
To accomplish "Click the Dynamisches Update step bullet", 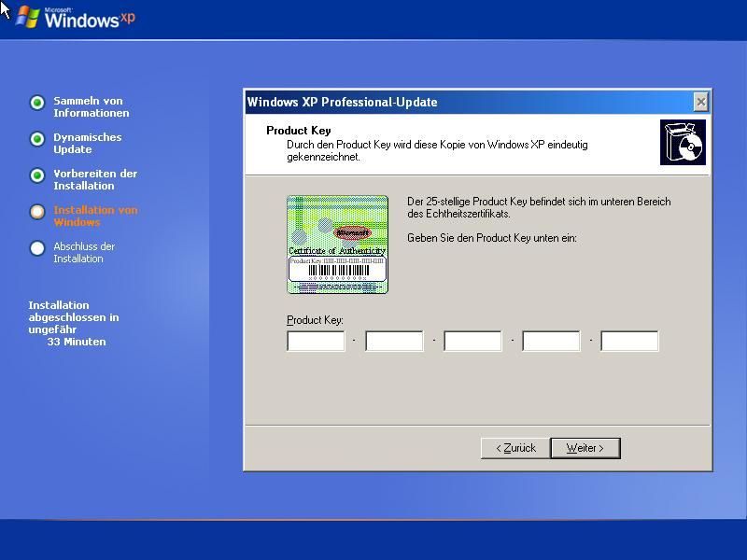I will coord(37,139).
